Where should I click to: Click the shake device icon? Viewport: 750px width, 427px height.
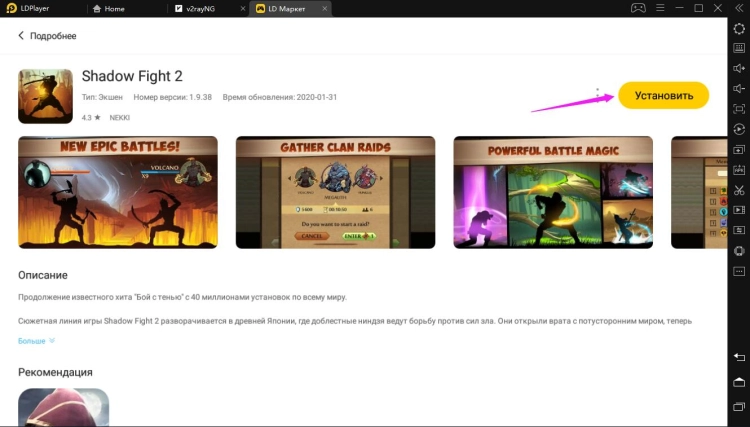tap(739, 251)
